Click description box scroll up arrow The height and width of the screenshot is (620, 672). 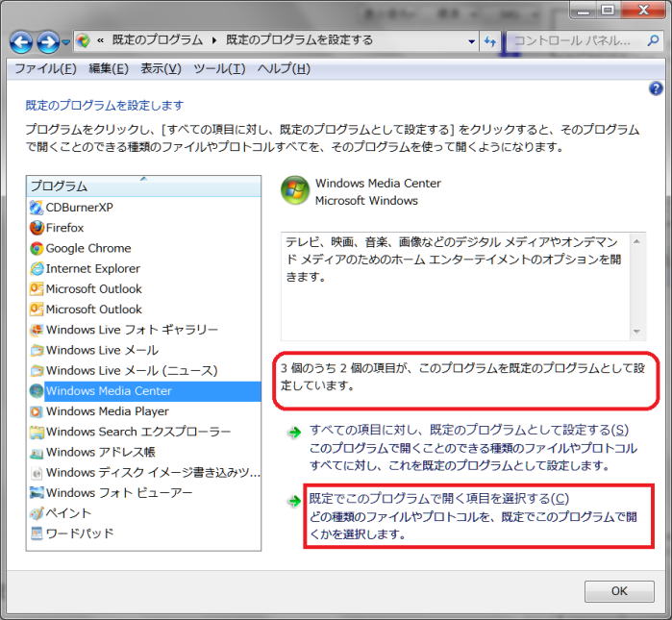coord(636,241)
